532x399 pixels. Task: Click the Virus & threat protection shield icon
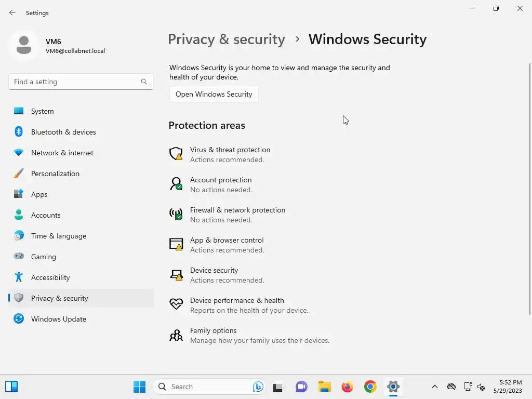coord(176,154)
